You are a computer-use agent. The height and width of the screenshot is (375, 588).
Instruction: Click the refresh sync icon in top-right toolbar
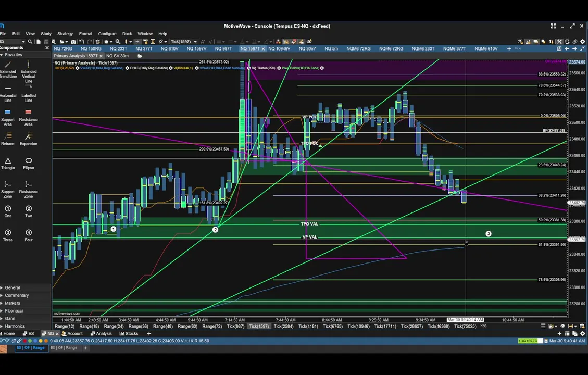pos(567,42)
